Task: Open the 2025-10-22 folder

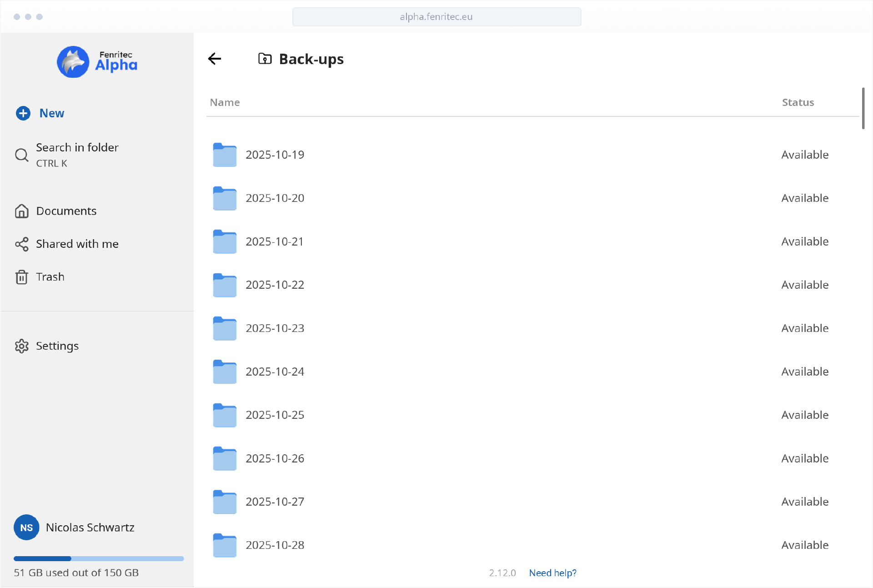Action: (275, 285)
